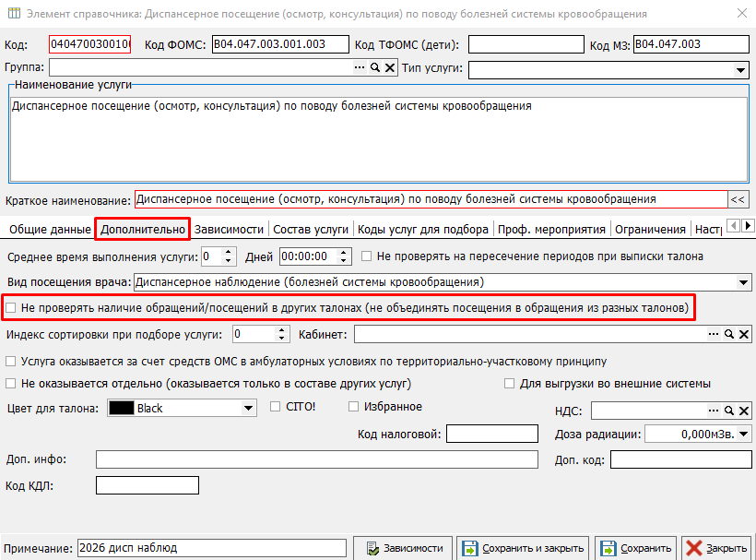Image resolution: width=756 pixels, height=560 pixels.
Task: Open the Доза радиации dropdown arrow
Action: pos(744,435)
